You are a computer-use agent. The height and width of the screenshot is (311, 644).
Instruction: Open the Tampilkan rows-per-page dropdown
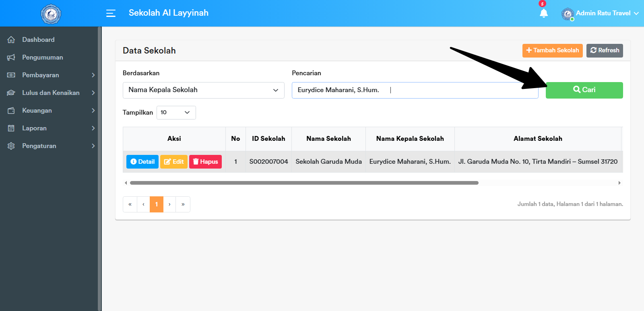pos(176,113)
